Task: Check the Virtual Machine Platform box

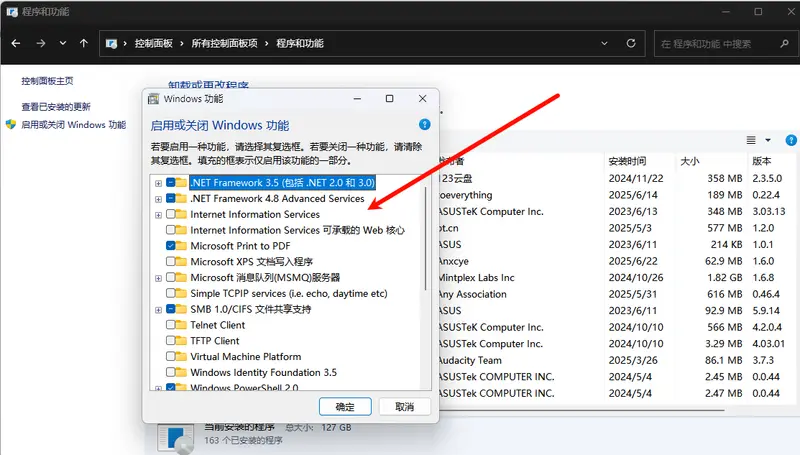Action: (171, 356)
